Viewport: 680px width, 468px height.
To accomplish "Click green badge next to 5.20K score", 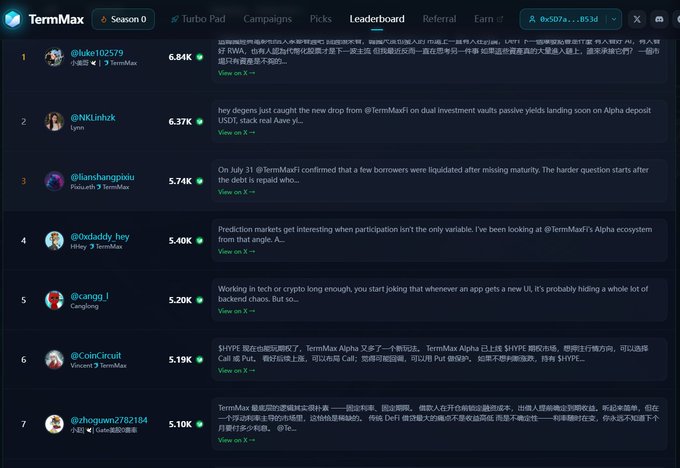I will [x=199, y=300].
